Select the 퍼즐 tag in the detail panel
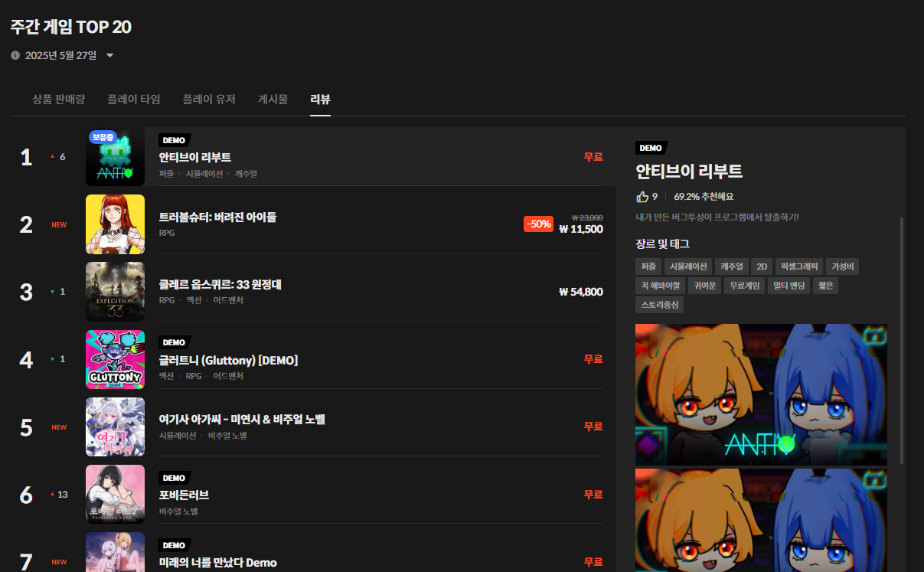Viewport: 924px width, 572px height. pos(648,266)
